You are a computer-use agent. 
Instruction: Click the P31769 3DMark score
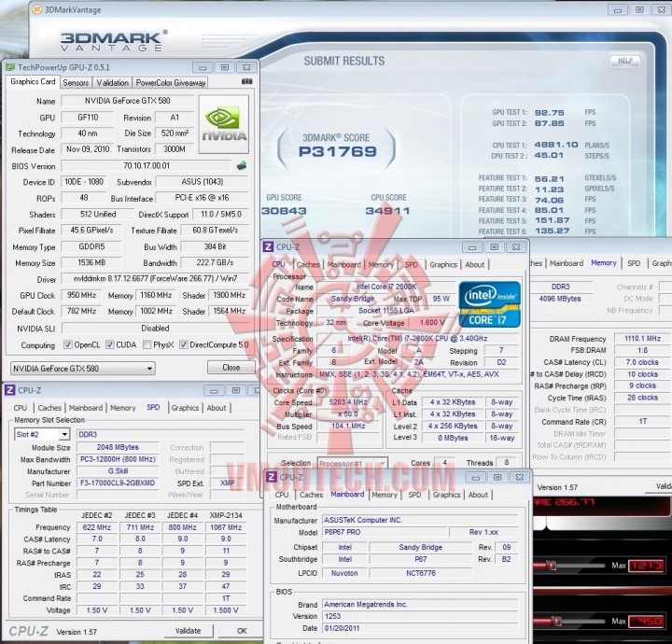coord(338,151)
